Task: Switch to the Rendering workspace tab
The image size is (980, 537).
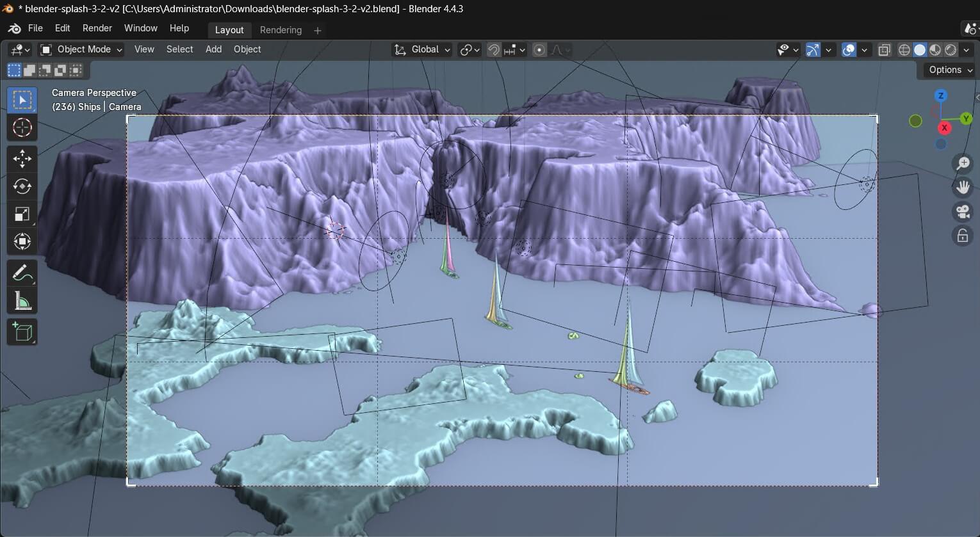Action: tap(281, 30)
